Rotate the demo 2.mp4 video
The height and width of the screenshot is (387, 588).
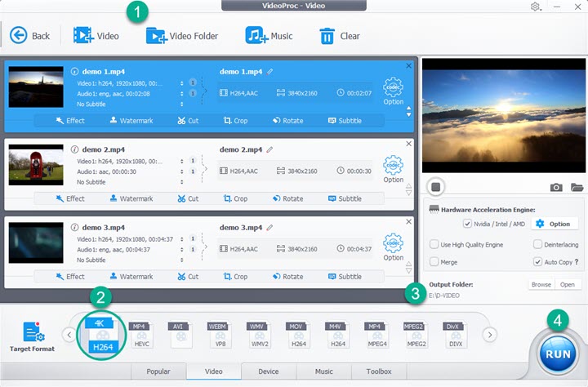[288, 198]
